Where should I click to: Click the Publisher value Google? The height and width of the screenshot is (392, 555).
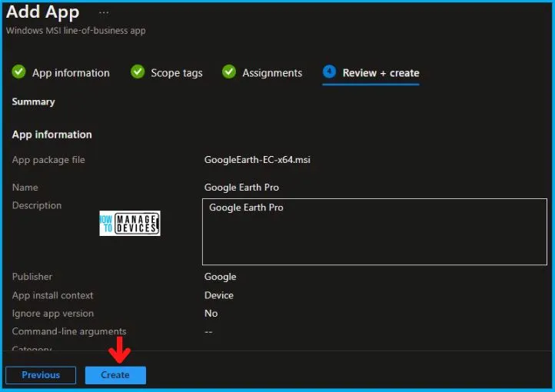220,277
